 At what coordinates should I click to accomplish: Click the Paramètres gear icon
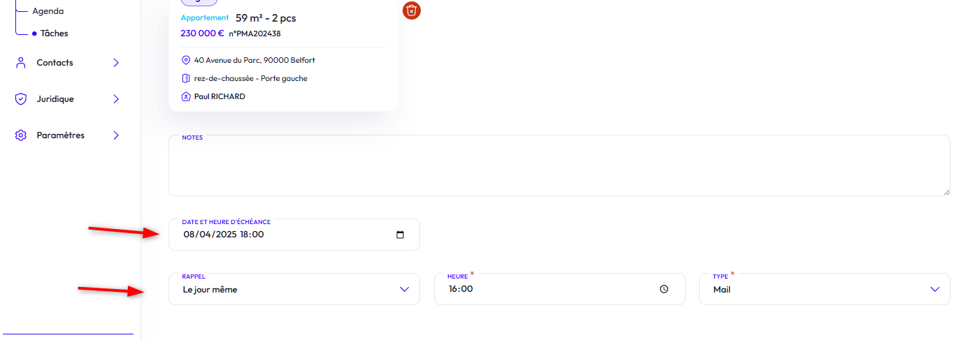[20, 135]
